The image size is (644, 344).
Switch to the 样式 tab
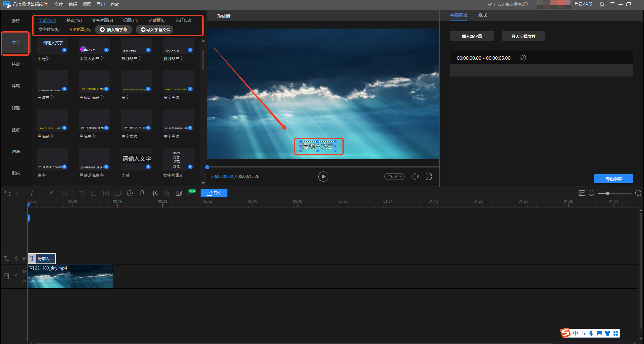482,15
